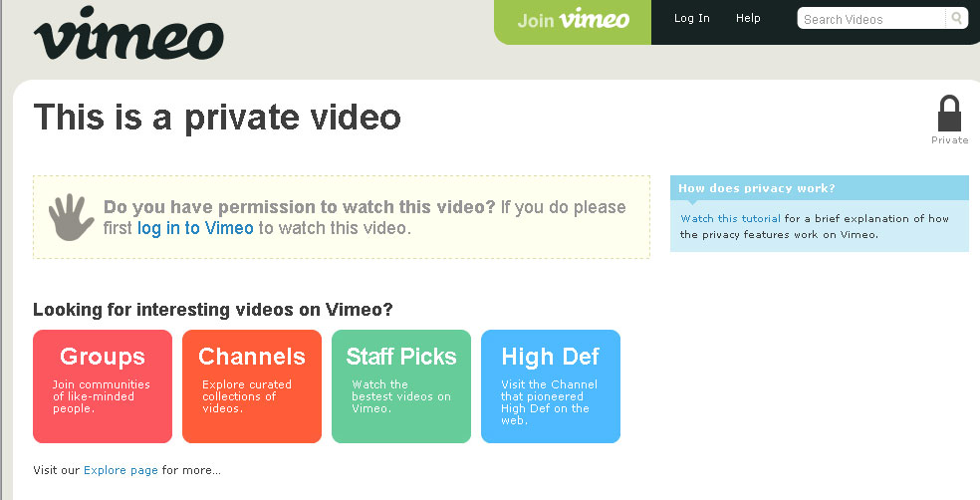Viewport: 980px width, 500px height.
Task: Open the High Def tile
Action: (551, 386)
